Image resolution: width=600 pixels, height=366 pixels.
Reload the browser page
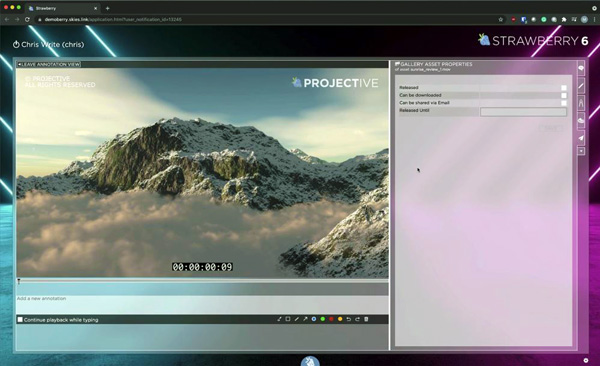27,19
